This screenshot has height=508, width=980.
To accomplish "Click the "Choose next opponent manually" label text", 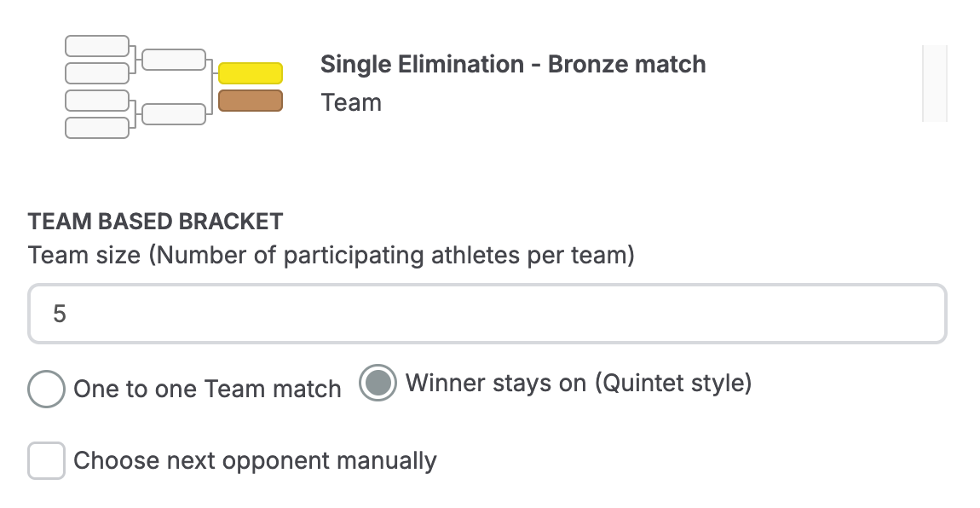I will (x=255, y=461).
